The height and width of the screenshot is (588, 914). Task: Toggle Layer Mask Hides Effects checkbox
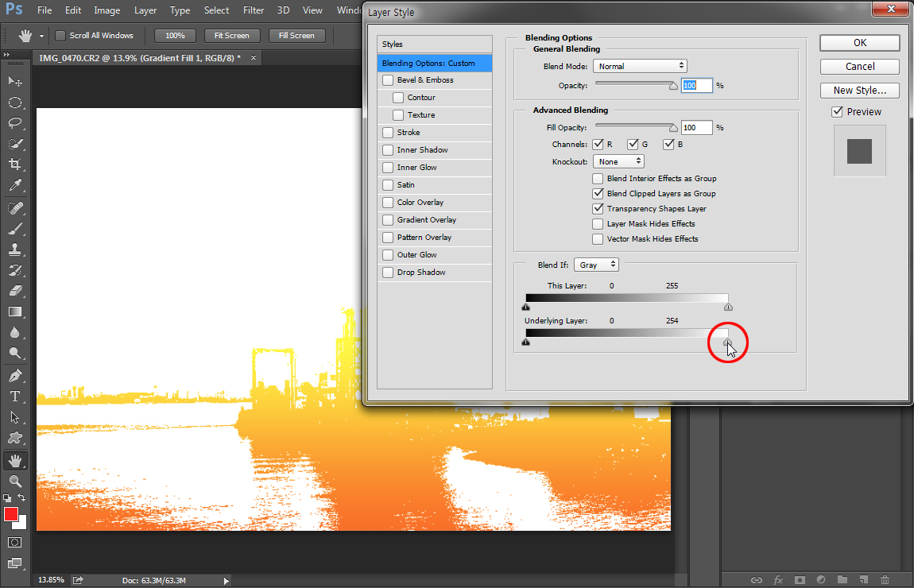point(598,224)
